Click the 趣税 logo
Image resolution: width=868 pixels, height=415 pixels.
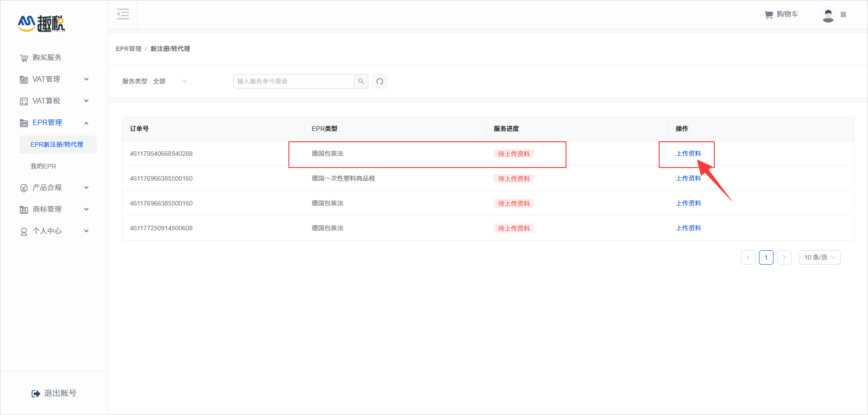pyautogui.click(x=42, y=23)
